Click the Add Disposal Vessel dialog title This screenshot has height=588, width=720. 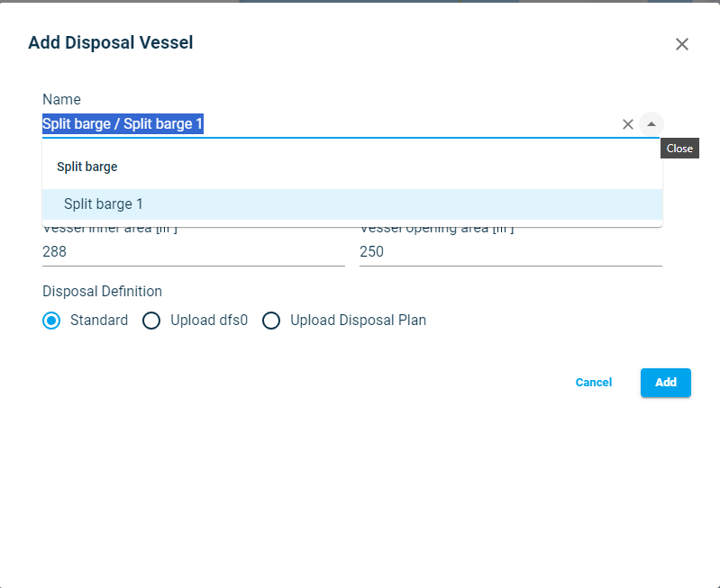111,42
